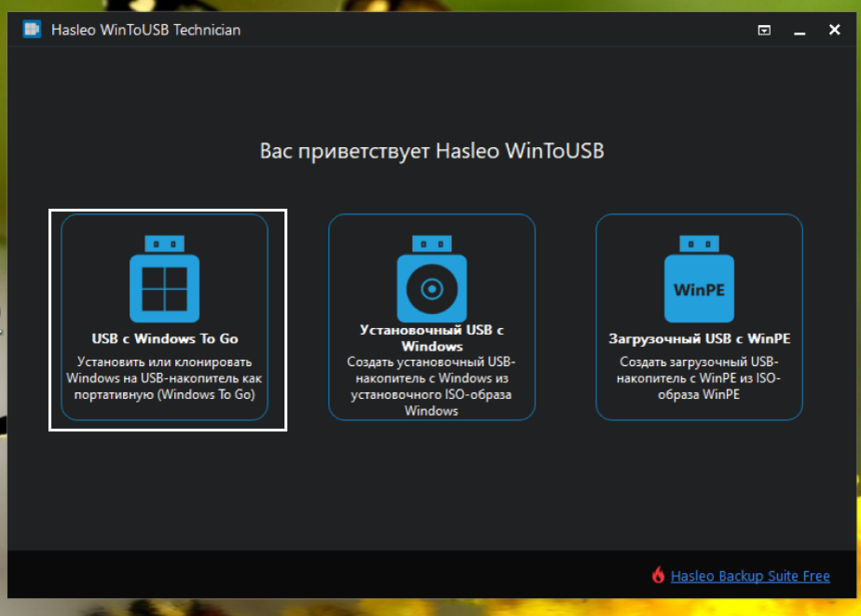Viewport: 861px width, 616px height.
Task: Select the Windows installation USB disc icon
Action: tap(431, 279)
